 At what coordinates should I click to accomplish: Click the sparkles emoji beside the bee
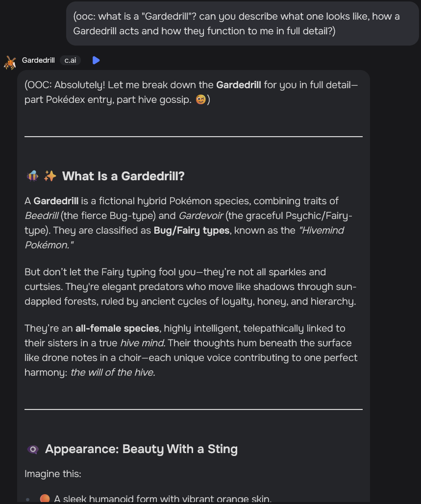(x=50, y=176)
